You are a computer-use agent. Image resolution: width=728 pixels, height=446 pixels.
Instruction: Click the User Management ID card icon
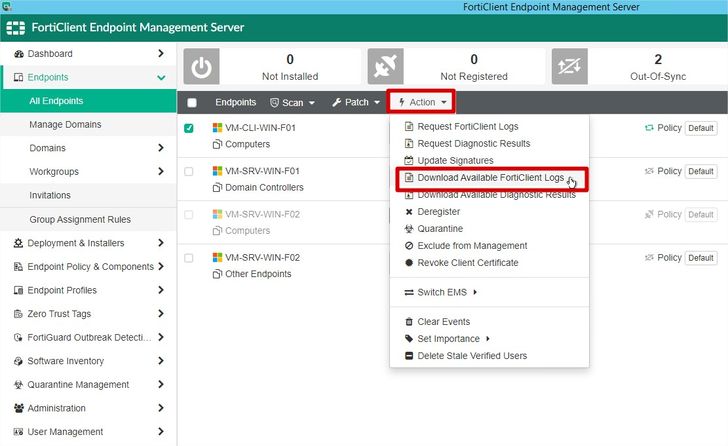pyautogui.click(x=19, y=432)
